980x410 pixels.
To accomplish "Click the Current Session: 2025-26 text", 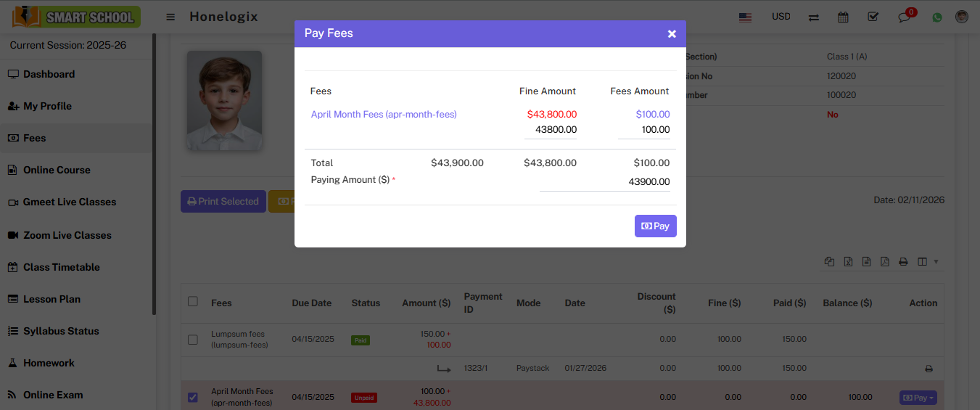I will click(68, 45).
